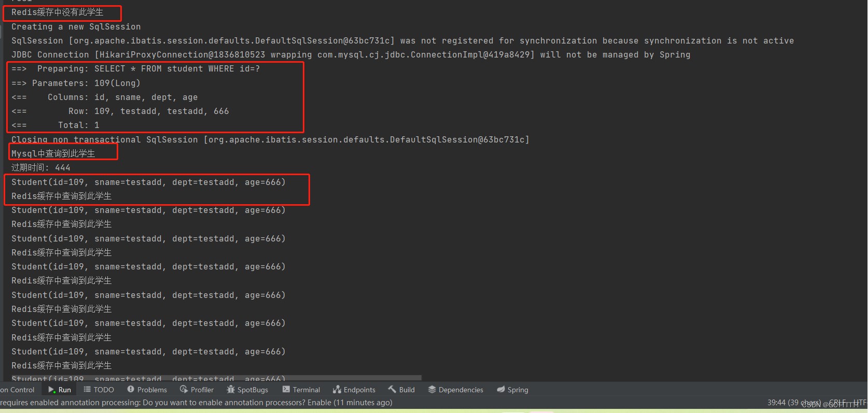
Task: Open the Profiler tool window
Action: click(197, 390)
